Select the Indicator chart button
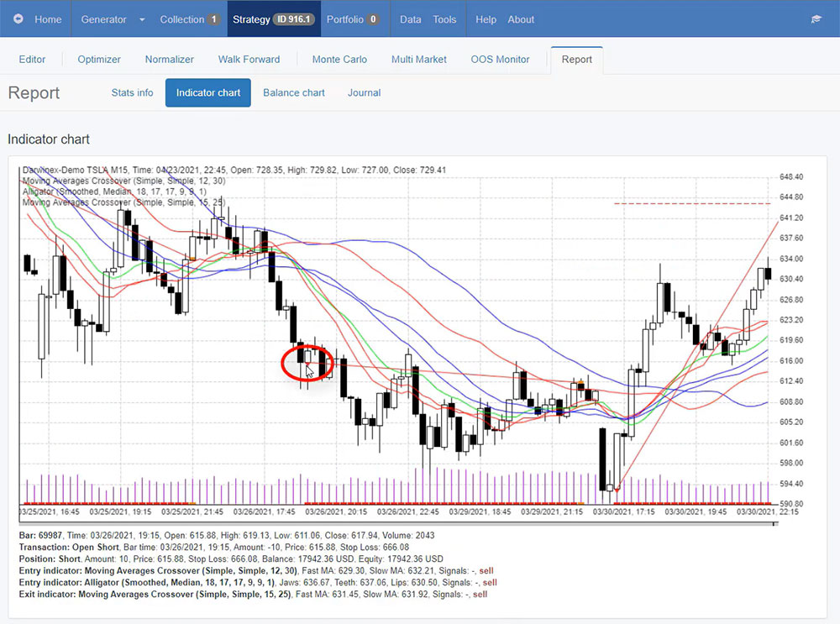840x624 pixels. coord(207,92)
